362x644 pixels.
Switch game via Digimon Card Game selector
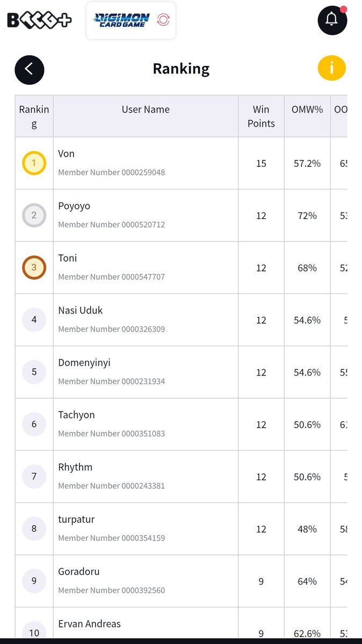(x=131, y=20)
